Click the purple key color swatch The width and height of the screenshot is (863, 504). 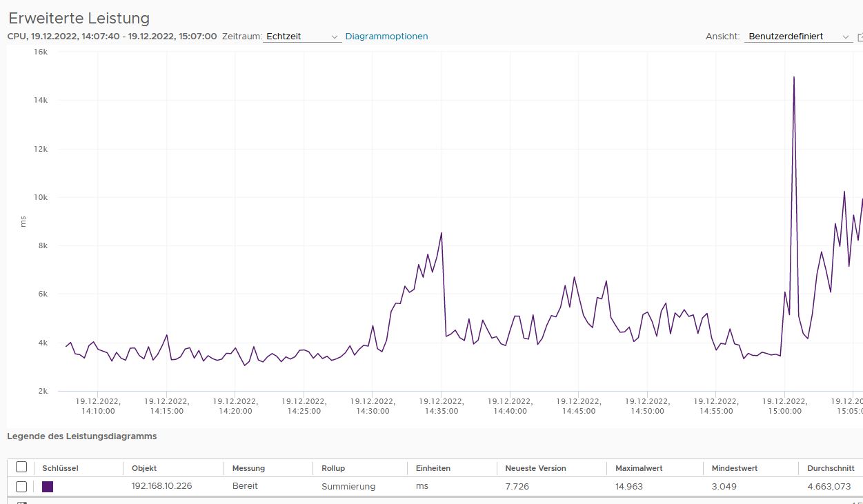tap(48, 486)
